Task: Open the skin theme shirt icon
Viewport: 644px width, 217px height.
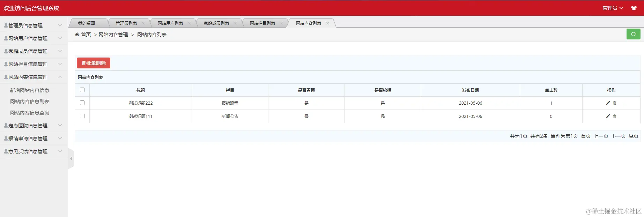Action: point(634,8)
